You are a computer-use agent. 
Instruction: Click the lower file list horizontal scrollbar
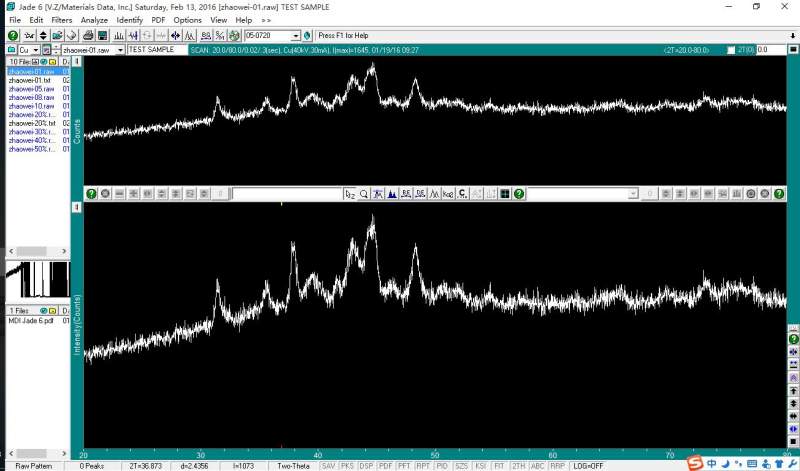pyautogui.click(x=38, y=454)
